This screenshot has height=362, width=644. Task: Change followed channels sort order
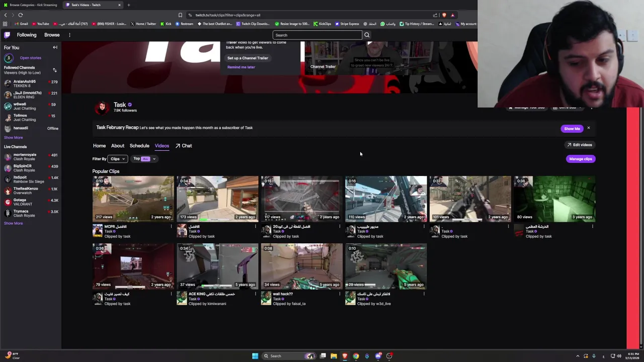[54, 70]
